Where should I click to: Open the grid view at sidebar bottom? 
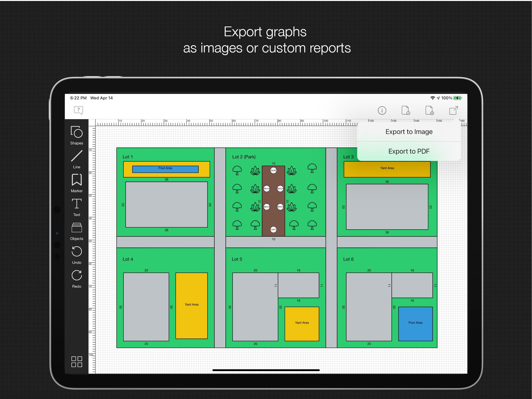click(x=77, y=361)
